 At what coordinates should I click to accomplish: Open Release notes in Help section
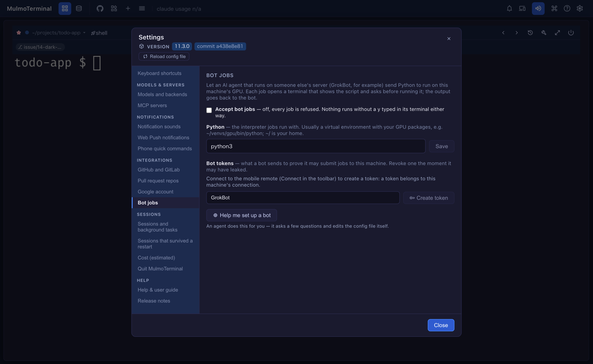tap(166, 301)
